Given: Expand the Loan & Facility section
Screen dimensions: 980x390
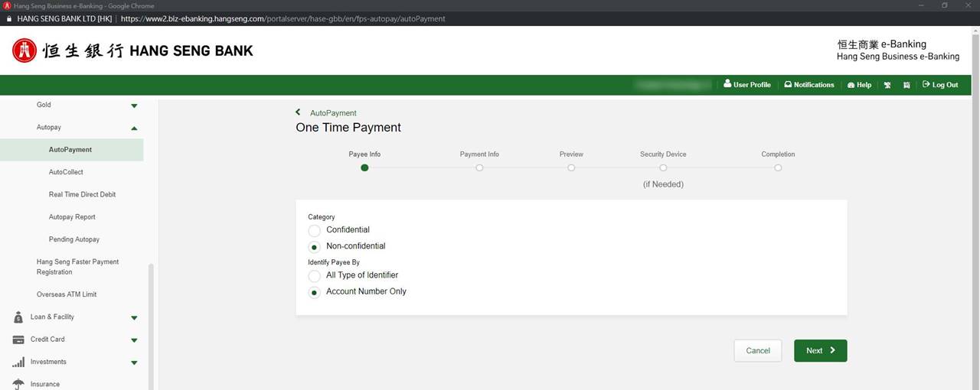Looking at the screenshot, I should point(134,317).
